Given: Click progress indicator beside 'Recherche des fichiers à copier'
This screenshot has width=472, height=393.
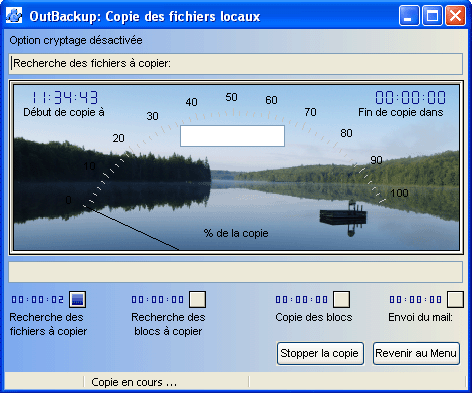Looking at the screenshot, I should (x=77, y=299).
